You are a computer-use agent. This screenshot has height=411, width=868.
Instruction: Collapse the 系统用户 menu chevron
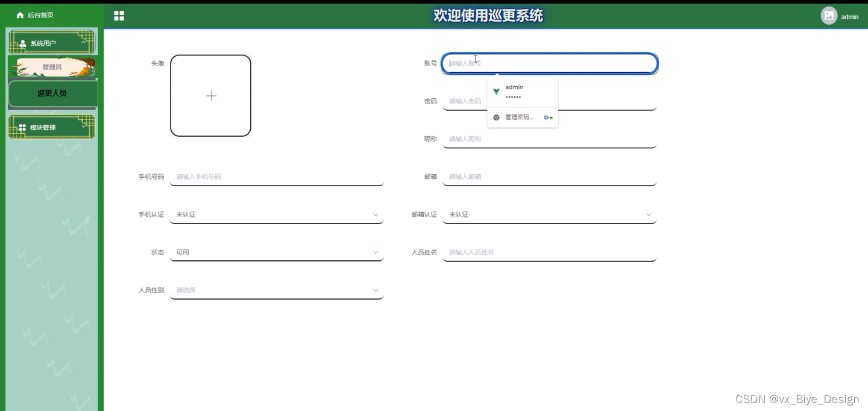(x=83, y=42)
